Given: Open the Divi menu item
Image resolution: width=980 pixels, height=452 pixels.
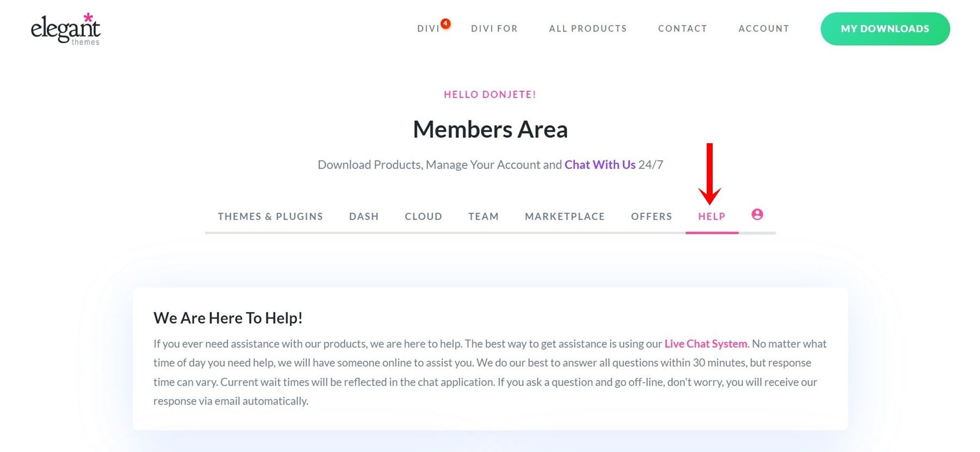Looking at the screenshot, I should (428, 29).
